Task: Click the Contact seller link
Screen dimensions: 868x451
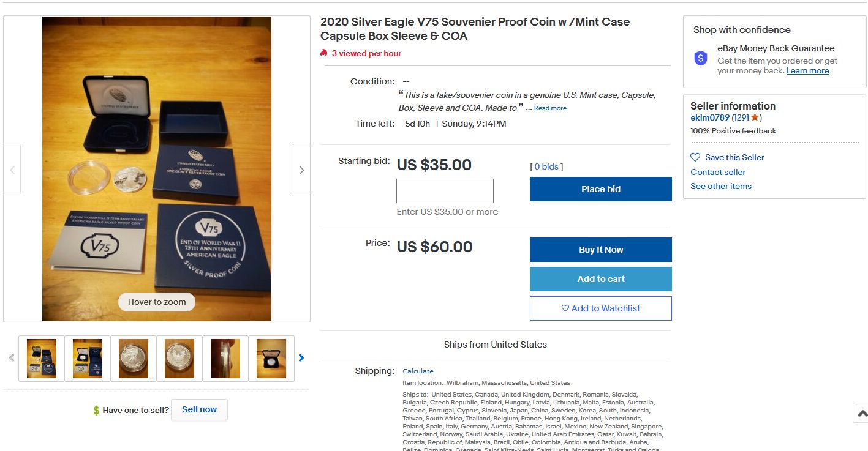Action: click(x=718, y=172)
